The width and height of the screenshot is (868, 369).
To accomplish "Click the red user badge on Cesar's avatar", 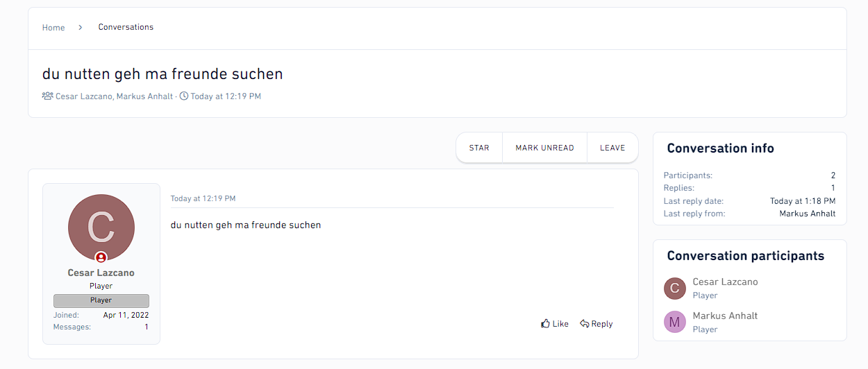I will tap(101, 257).
